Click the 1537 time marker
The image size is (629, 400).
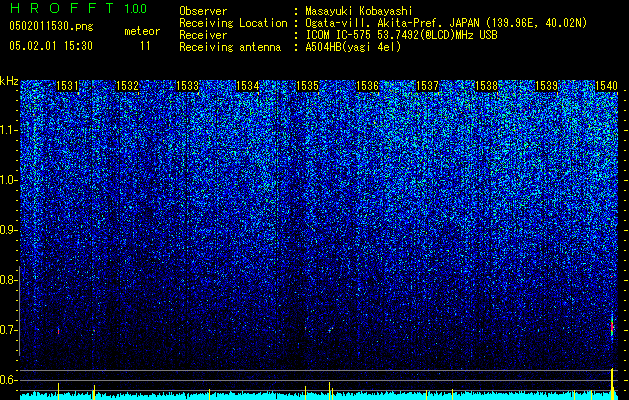pos(427,85)
